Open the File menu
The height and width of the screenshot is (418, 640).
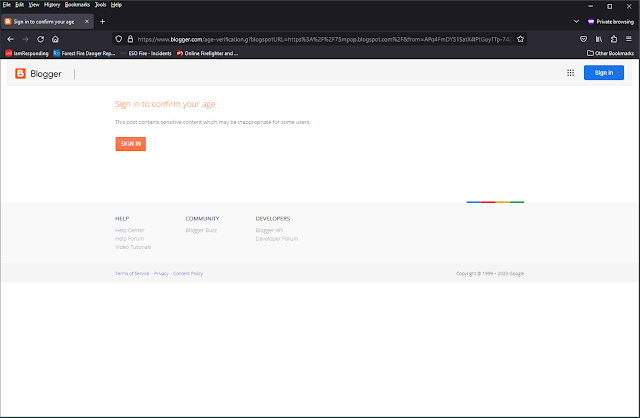point(7,5)
